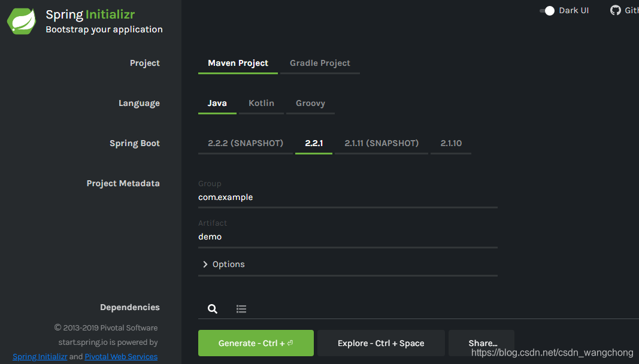Choose Groovy as language
The height and width of the screenshot is (364, 639).
[x=310, y=103]
